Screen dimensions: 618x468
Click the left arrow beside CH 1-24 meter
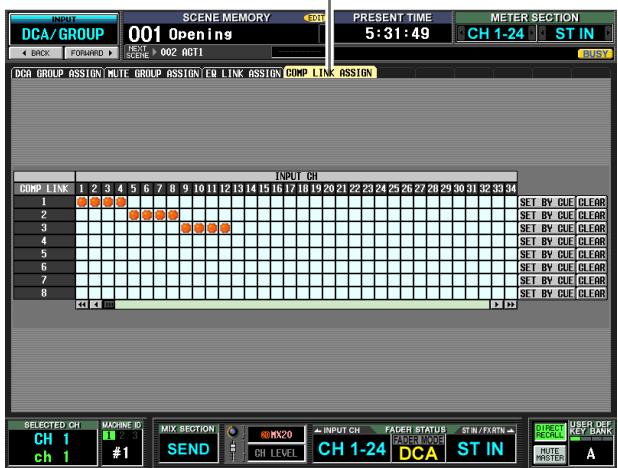461,34
